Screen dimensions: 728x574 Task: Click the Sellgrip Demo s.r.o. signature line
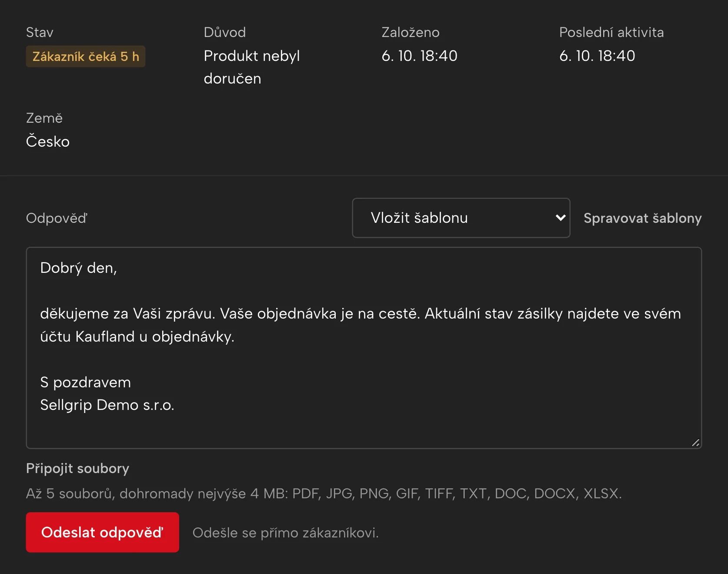click(107, 405)
